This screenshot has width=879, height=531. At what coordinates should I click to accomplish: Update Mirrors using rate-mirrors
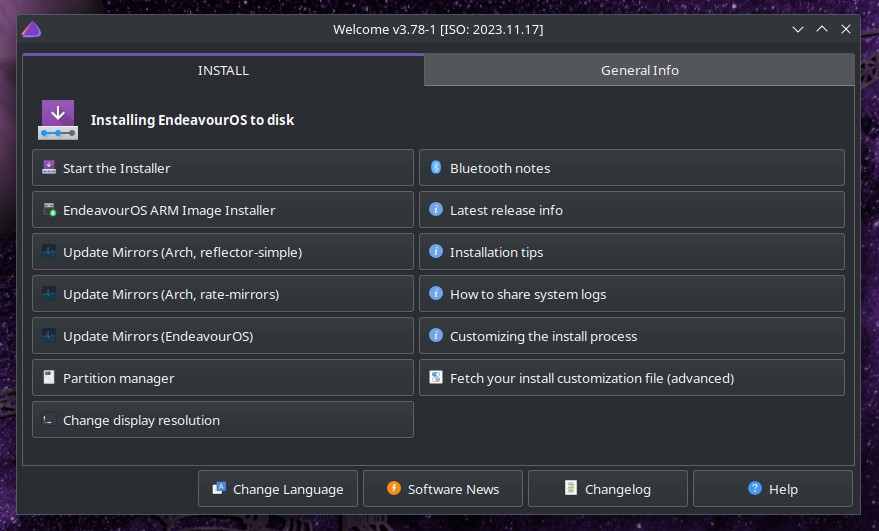223,294
